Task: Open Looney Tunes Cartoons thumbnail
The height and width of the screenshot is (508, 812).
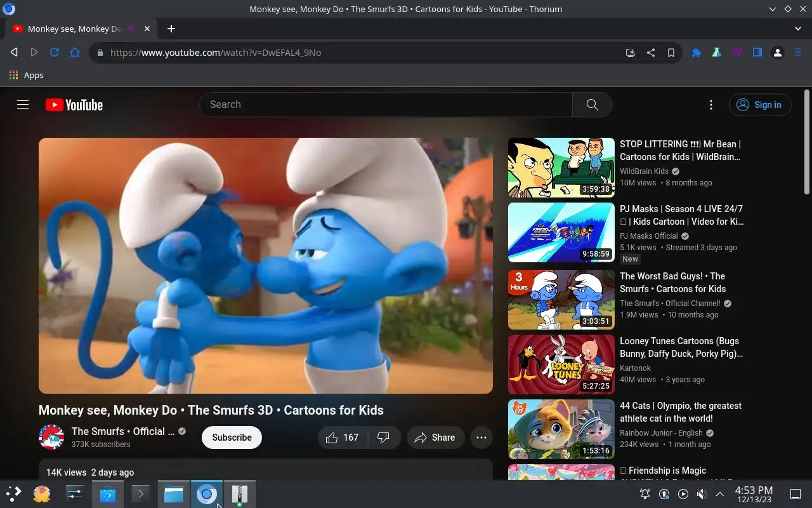Action: [561, 364]
